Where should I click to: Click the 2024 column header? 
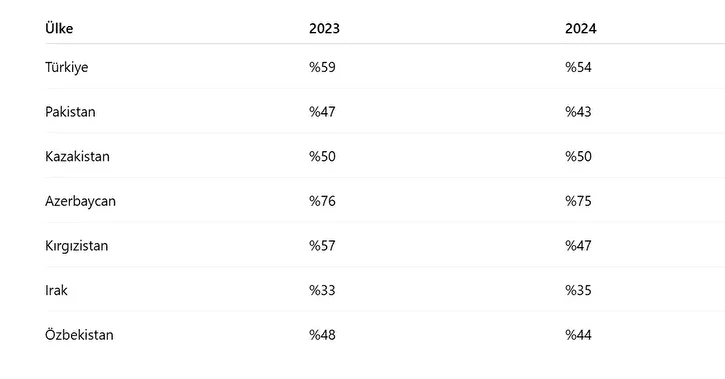tap(580, 28)
